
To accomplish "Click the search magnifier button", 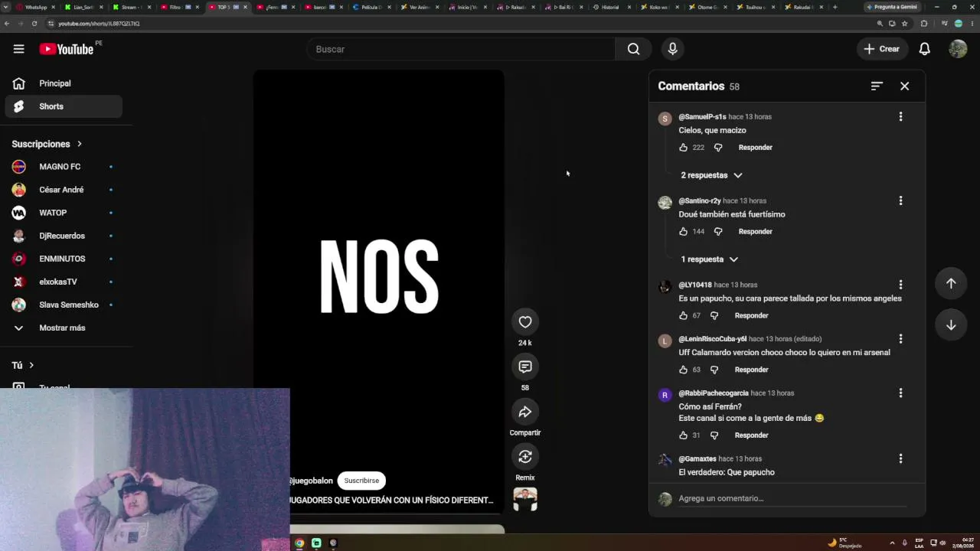I will tap(633, 49).
